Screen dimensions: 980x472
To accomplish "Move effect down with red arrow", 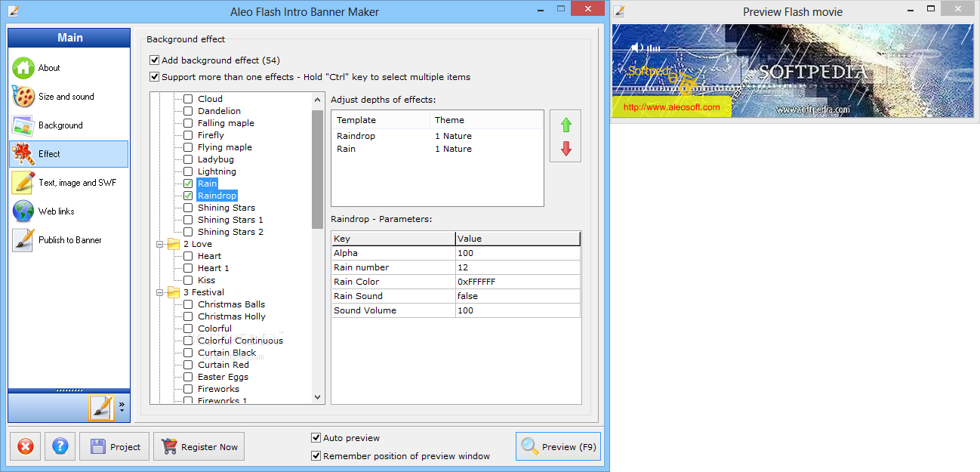I will tap(566, 150).
